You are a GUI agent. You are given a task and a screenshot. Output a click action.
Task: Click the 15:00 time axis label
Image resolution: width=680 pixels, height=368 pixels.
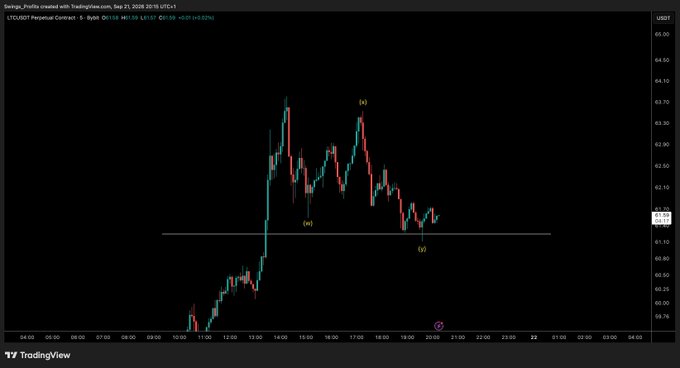[306, 337]
